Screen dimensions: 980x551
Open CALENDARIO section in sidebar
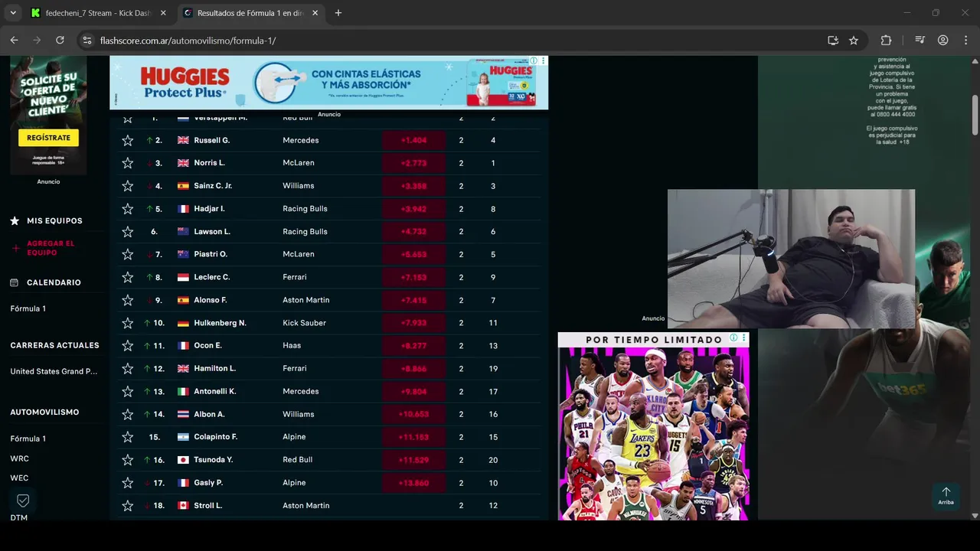pos(54,282)
